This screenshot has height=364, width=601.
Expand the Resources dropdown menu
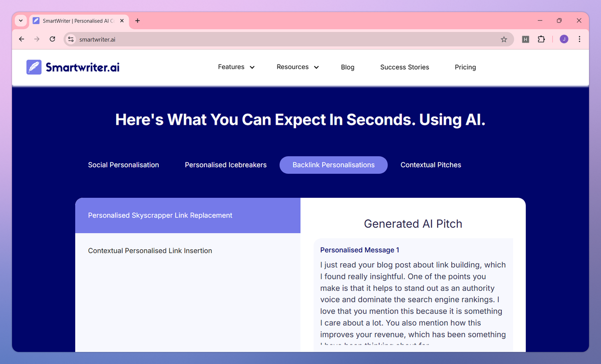[x=297, y=67]
